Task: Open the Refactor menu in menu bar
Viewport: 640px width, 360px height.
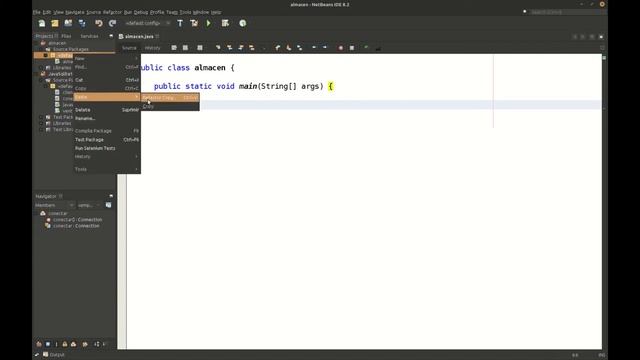Action: (112, 12)
